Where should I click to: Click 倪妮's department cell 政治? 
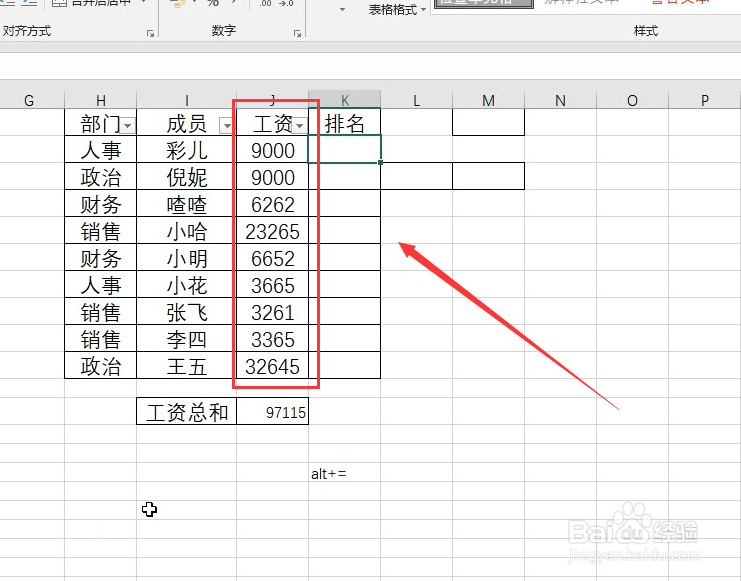pyautogui.click(x=101, y=177)
